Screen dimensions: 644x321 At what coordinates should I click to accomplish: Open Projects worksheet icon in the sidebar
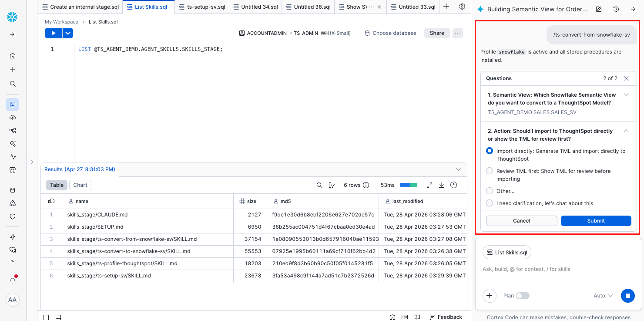click(x=13, y=105)
